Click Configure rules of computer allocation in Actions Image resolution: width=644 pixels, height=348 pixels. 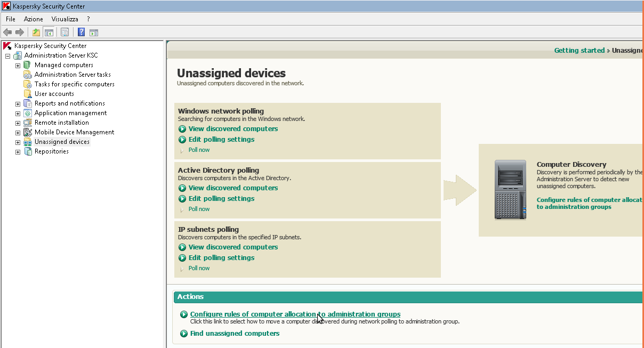pyautogui.click(x=295, y=314)
